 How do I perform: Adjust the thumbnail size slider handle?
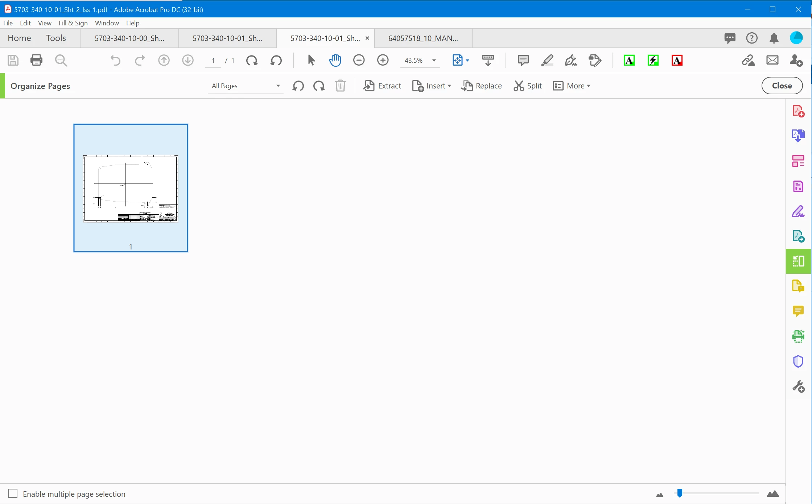click(680, 493)
